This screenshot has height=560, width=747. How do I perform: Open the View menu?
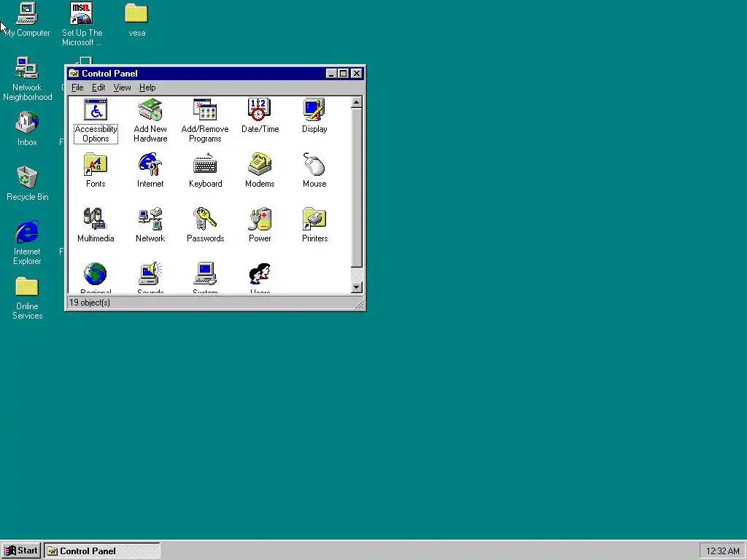122,87
